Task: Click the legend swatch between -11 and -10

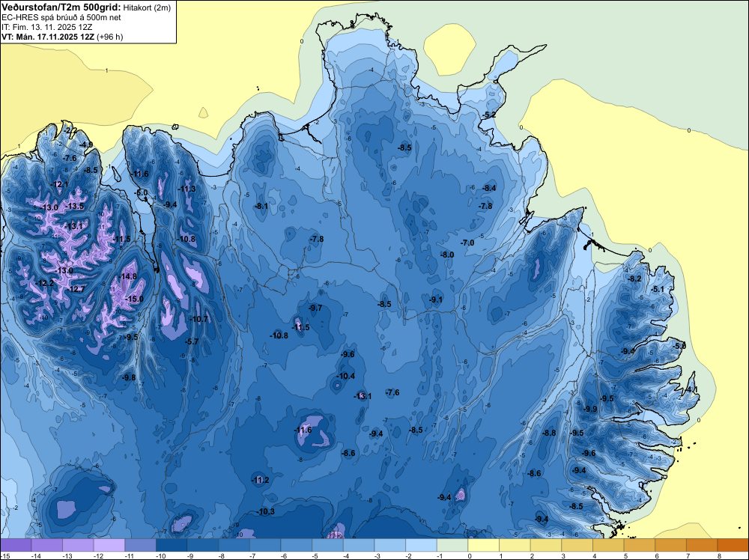Action: [141, 545]
